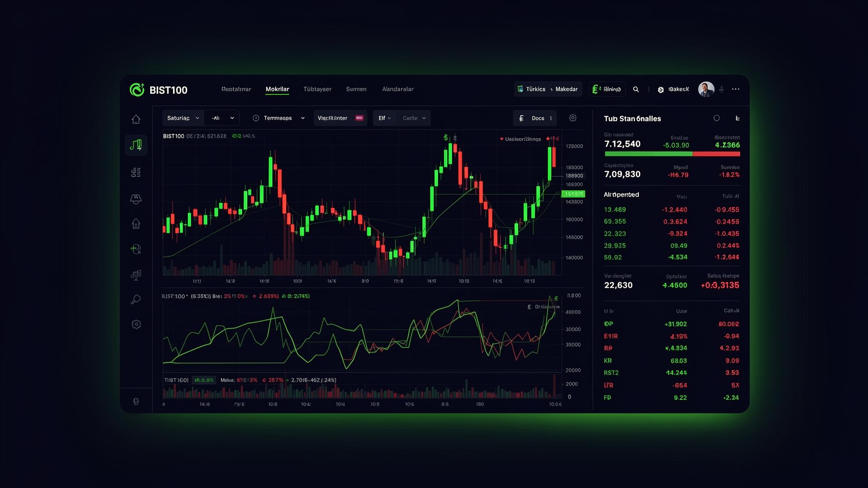The image size is (868, 488).
Task: Click the 7.12,540 price value
Action: tap(622, 144)
